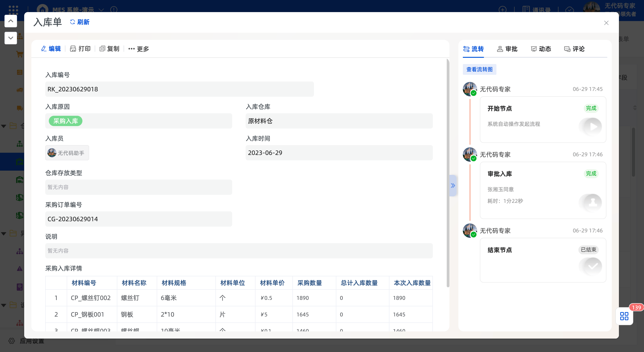Click the Refresh (刷新) icon link

point(79,22)
